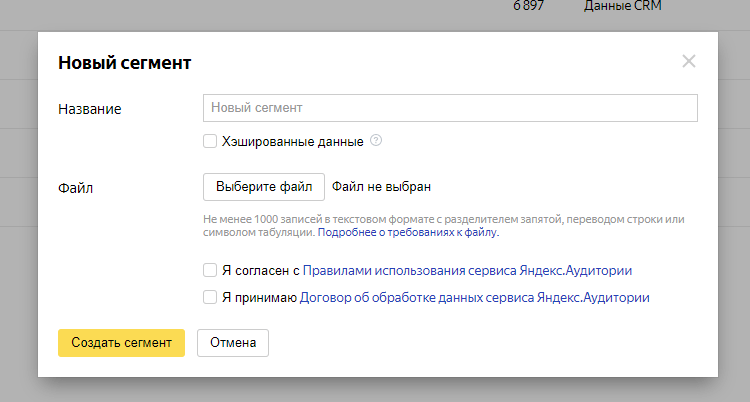This screenshot has height=402, width=750.
Task: Click Данные CRM in the background table
Action: (x=623, y=6)
